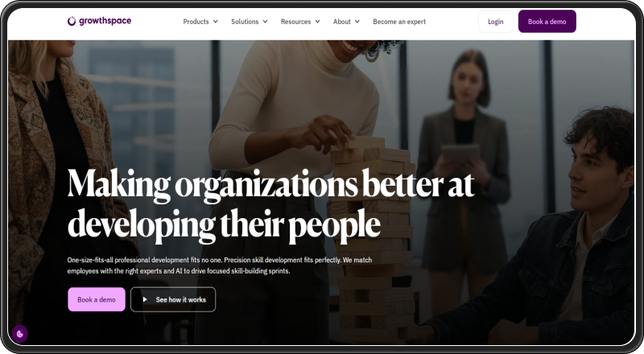Expand the chevron beside About
The width and height of the screenshot is (644, 354).
pos(357,22)
